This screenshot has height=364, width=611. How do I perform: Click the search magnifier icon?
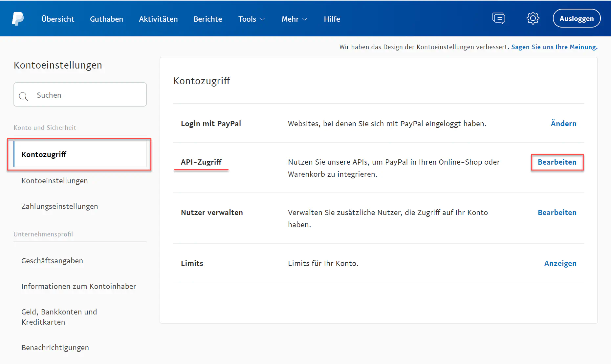pyautogui.click(x=23, y=96)
